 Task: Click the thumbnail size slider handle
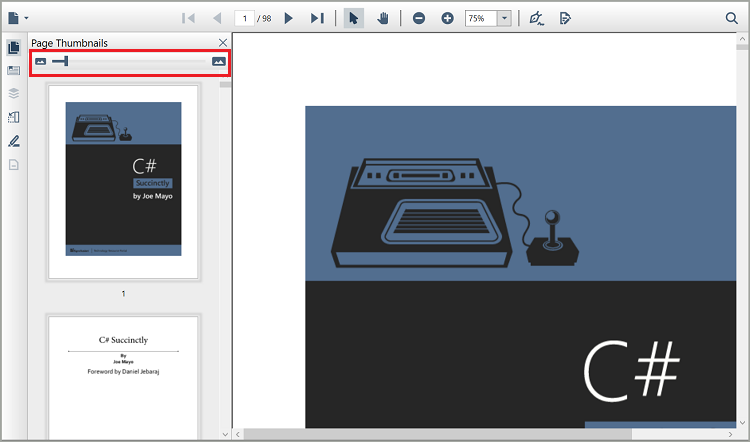click(66, 62)
